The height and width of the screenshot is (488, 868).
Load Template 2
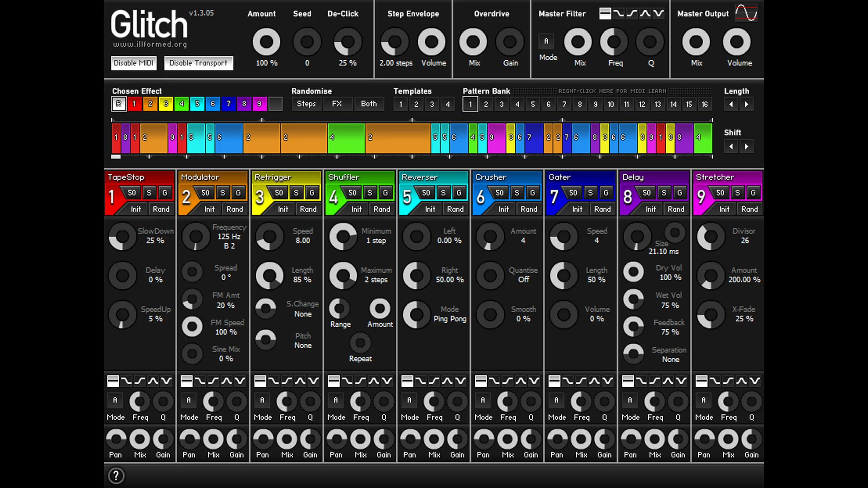click(x=416, y=104)
